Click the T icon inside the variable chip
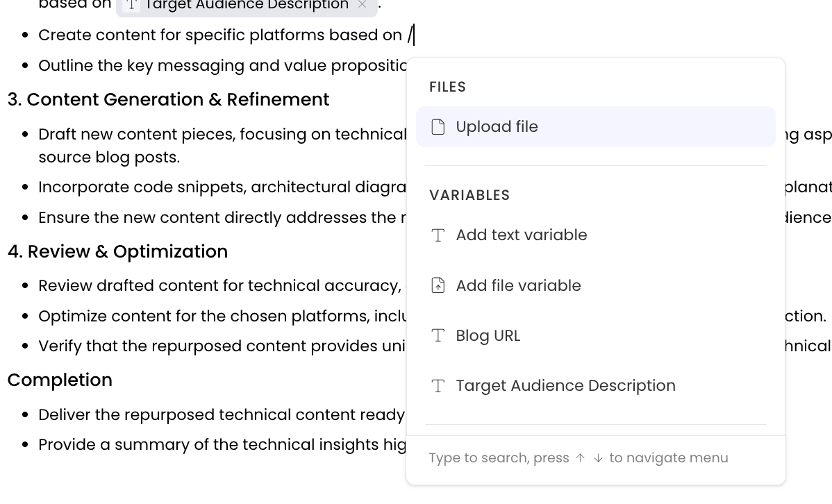Screen dimensions: 832x504 (132, 6)
